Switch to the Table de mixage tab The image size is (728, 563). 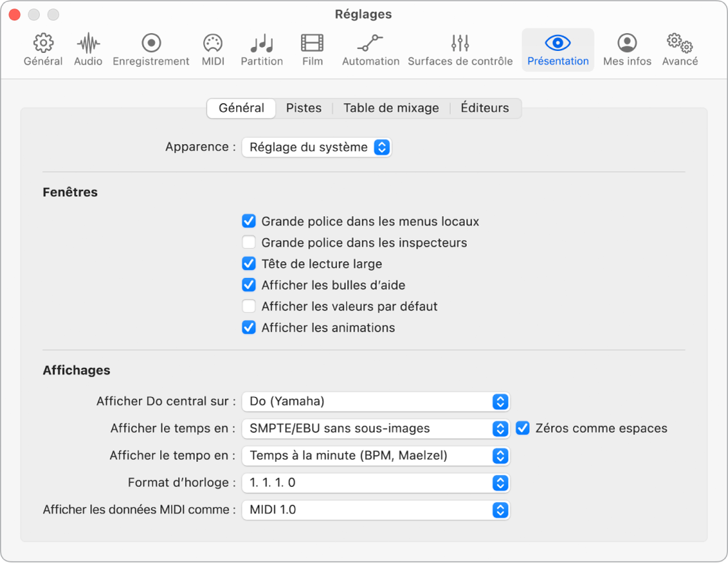[x=391, y=108]
